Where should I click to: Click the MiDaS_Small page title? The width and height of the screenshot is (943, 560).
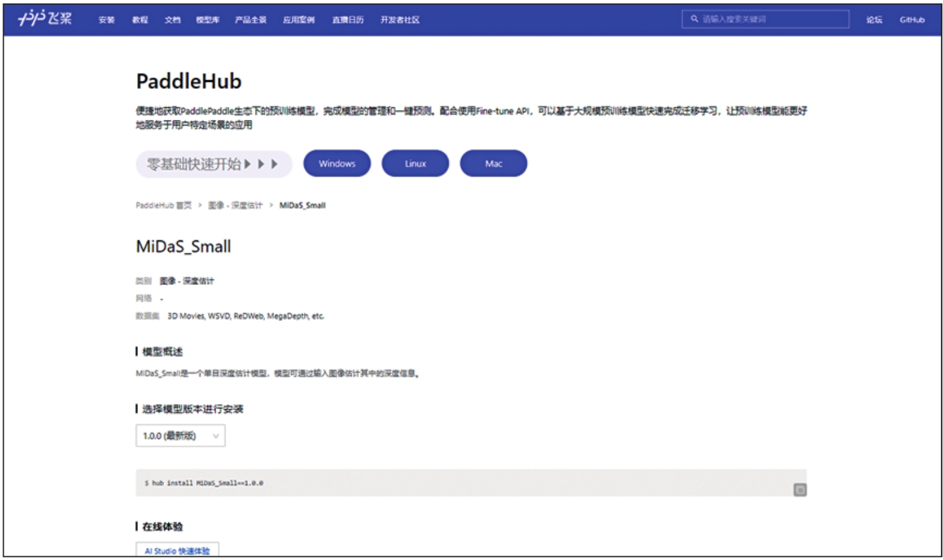(183, 246)
